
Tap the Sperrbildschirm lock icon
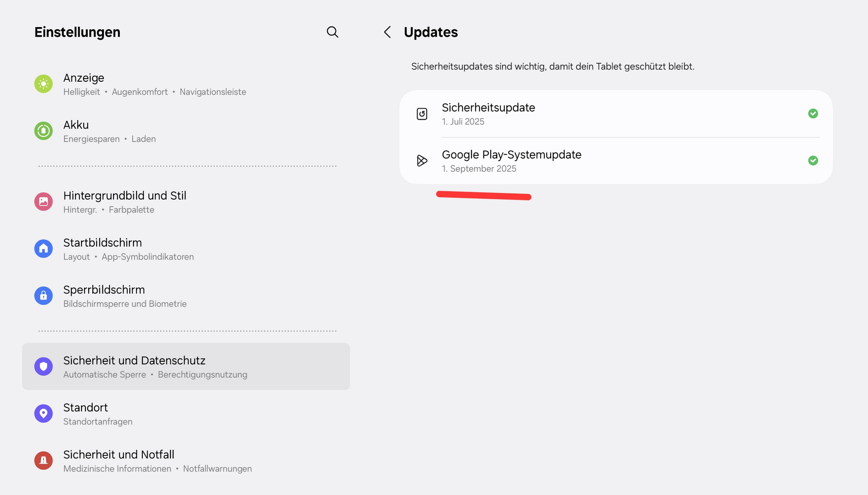coord(43,295)
